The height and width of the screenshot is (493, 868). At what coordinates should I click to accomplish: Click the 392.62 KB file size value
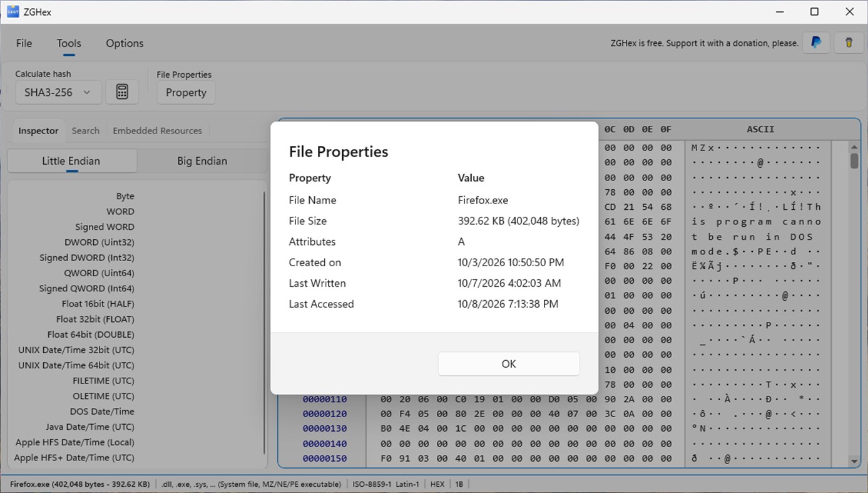[x=519, y=221]
